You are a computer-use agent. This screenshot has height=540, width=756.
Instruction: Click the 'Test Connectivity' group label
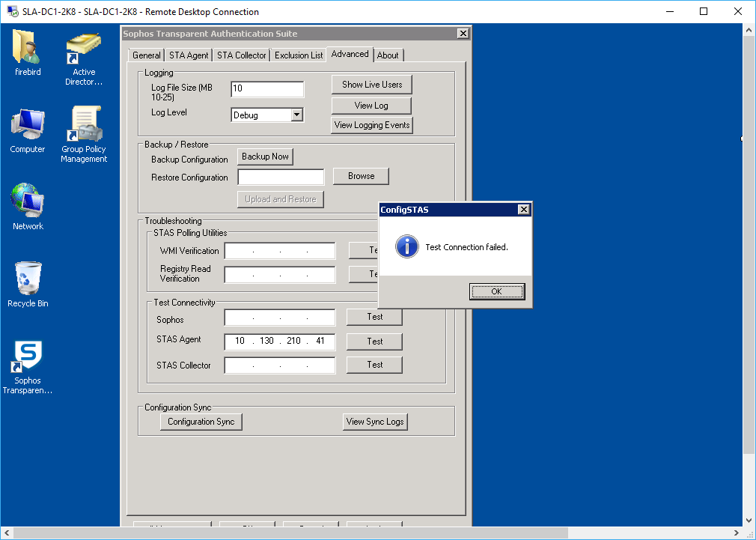pyautogui.click(x=184, y=303)
